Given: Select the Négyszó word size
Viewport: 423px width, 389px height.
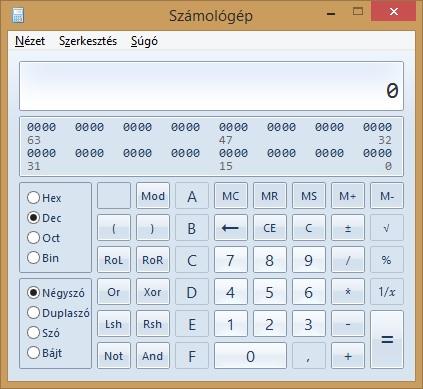Looking at the screenshot, I should [x=56, y=293].
